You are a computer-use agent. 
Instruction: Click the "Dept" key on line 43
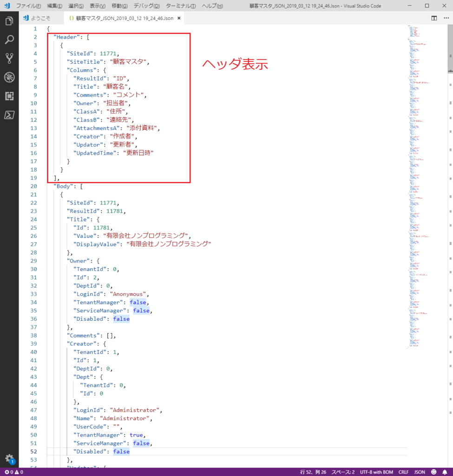83,377
